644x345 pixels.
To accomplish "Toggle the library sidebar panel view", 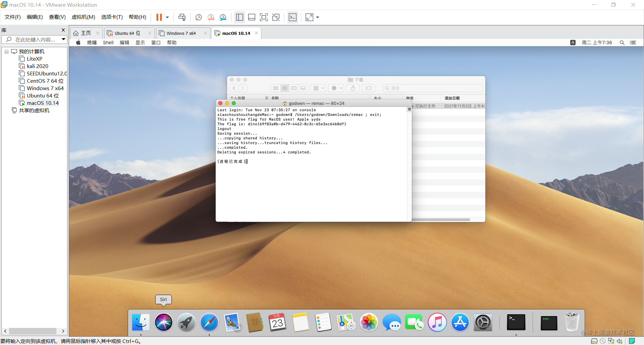I will [x=239, y=17].
